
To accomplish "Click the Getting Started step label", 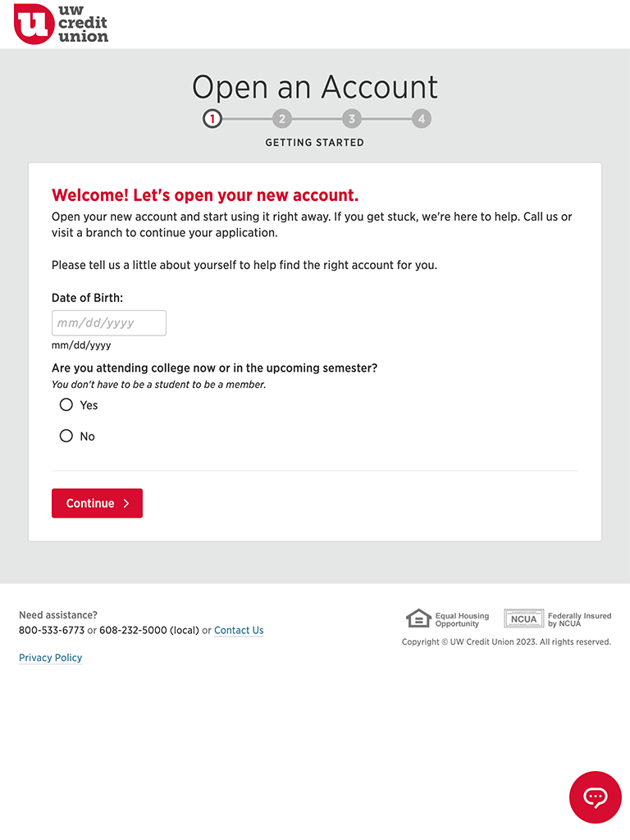I will [x=314, y=143].
